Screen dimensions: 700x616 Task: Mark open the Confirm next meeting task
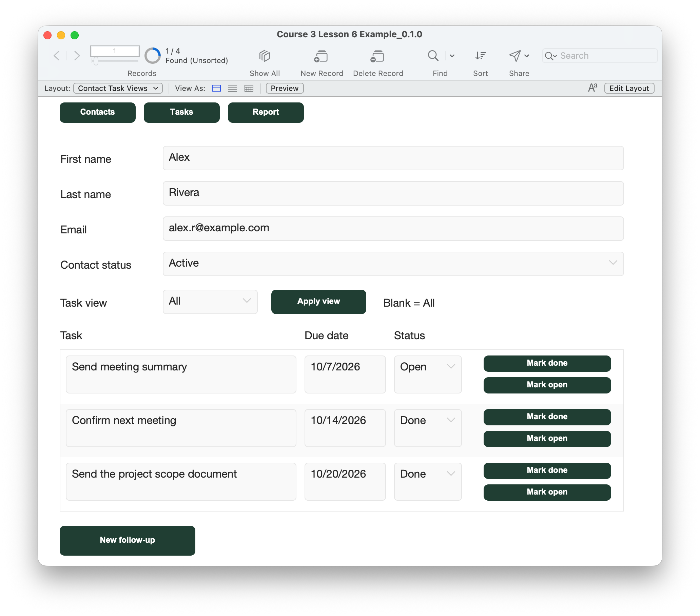(x=547, y=439)
